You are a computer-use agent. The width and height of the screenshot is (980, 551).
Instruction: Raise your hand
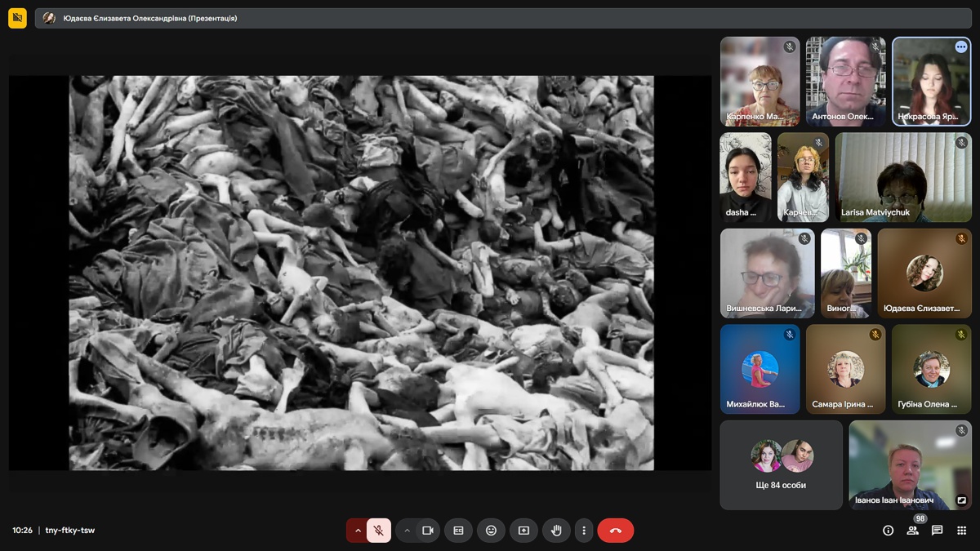pyautogui.click(x=556, y=531)
